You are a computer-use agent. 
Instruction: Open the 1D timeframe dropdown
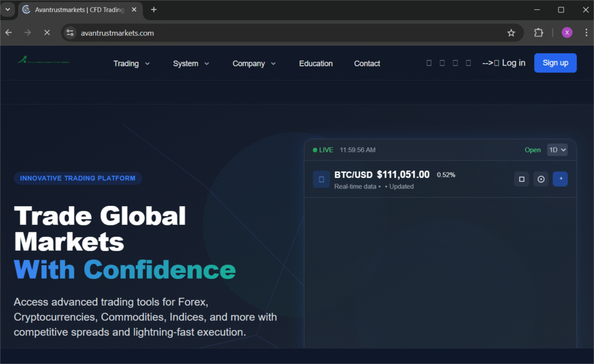click(x=557, y=150)
